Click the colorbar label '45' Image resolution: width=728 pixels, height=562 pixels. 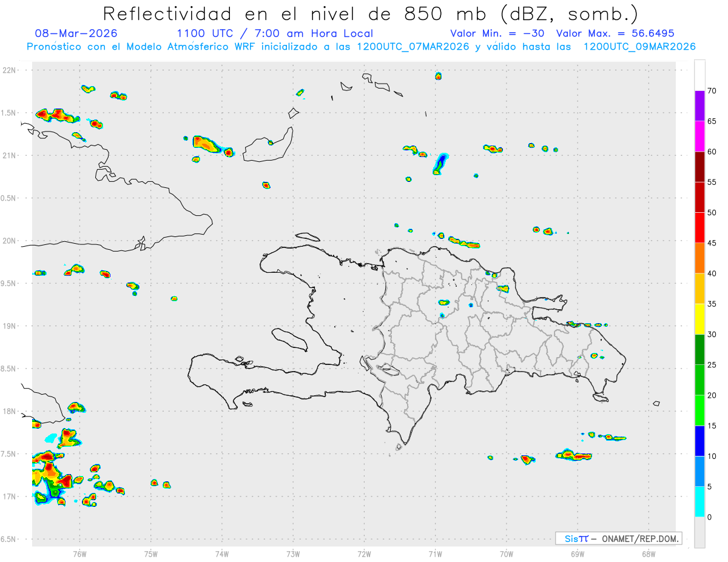click(712, 243)
